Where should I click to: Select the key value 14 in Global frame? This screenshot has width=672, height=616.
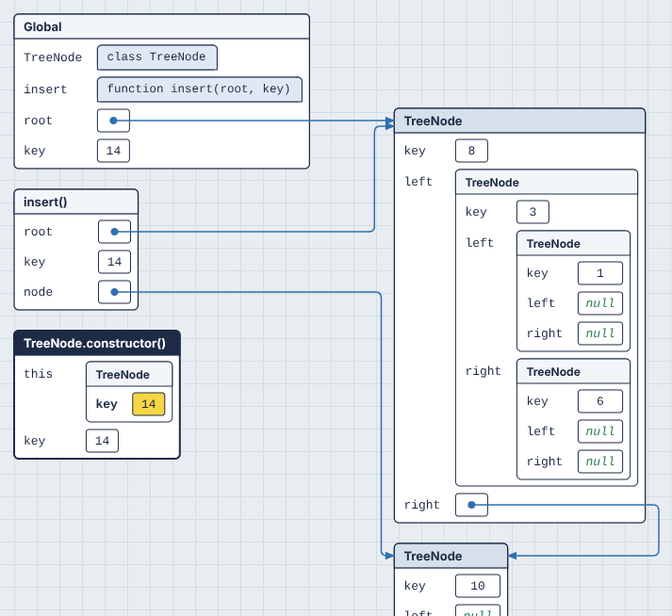tap(113, 151)
